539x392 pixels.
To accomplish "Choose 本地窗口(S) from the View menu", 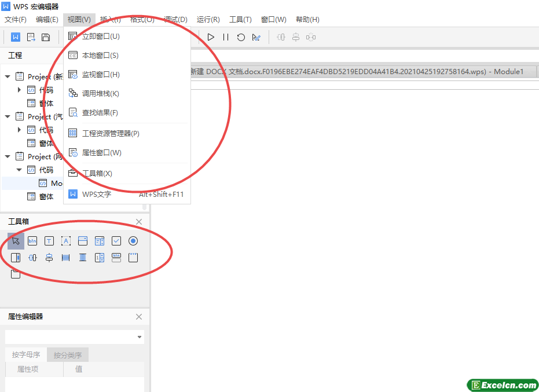I will 127,56.
